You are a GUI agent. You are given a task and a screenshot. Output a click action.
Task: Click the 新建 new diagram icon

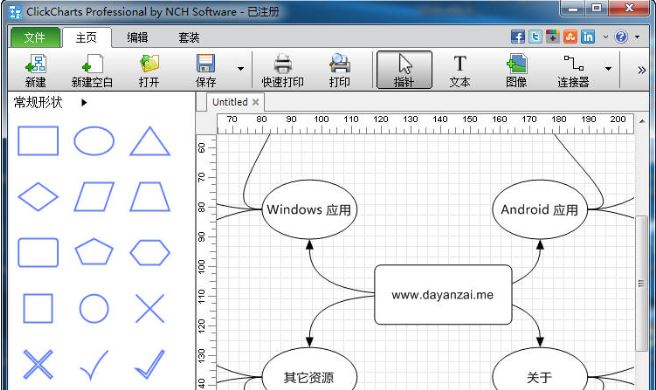click(x=36, y=70)
